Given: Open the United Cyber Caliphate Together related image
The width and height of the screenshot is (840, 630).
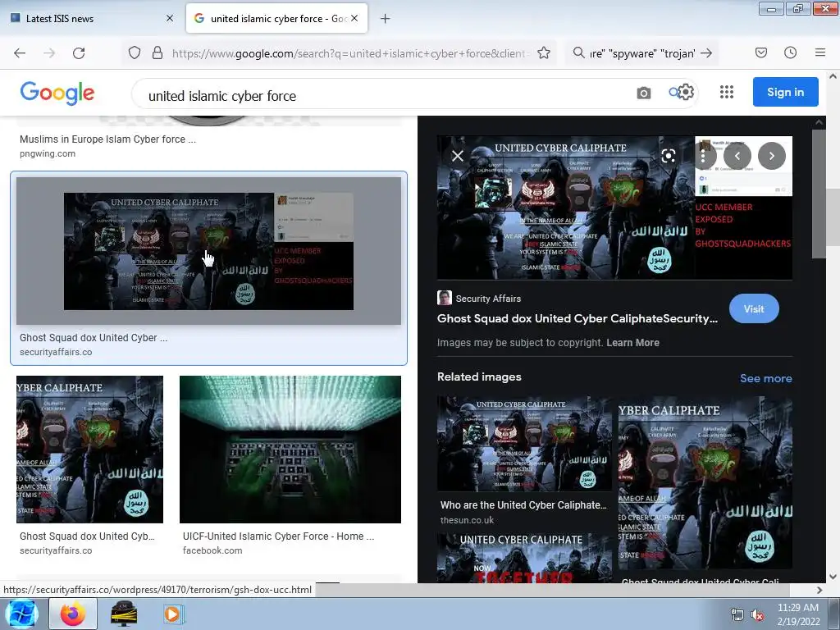Looking at the screenshot, I should (x=524, y=558).
